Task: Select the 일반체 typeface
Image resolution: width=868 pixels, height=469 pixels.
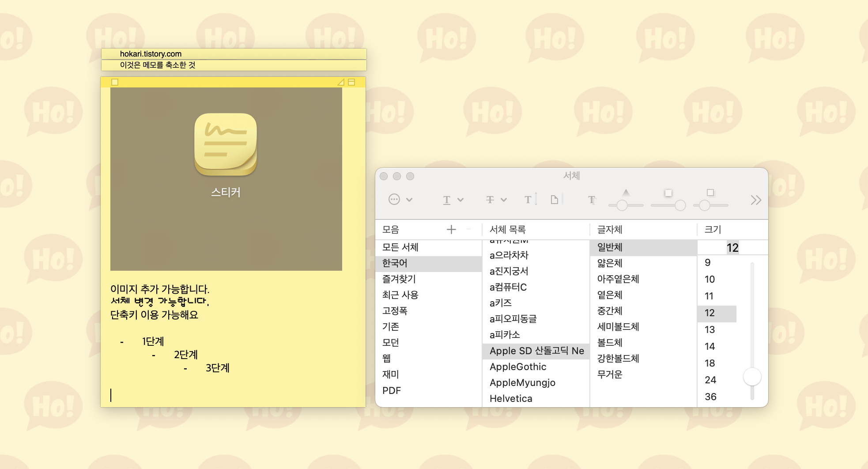Action: (x=643, y=247)
